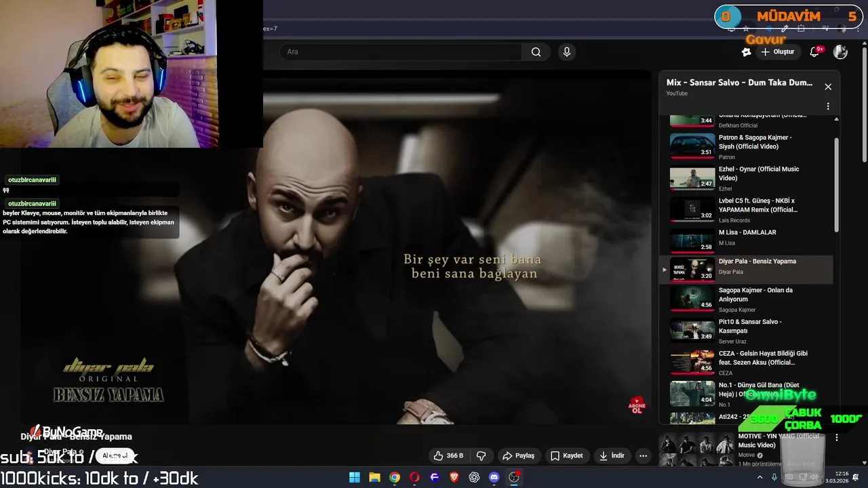This screenshot has width=868, height=488.
Task: Open Opera browser from taskbar
Action: point(414,477)
